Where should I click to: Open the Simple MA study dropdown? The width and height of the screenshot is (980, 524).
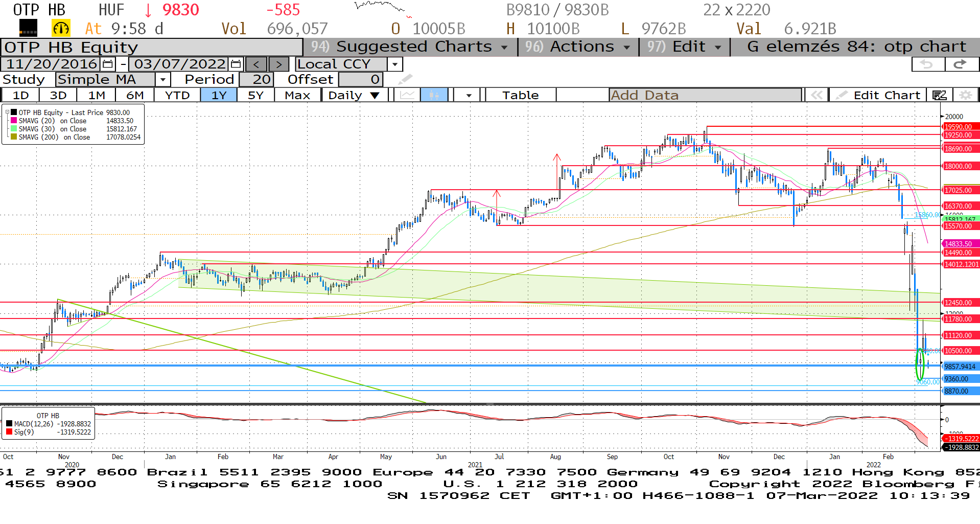(162, 79)
